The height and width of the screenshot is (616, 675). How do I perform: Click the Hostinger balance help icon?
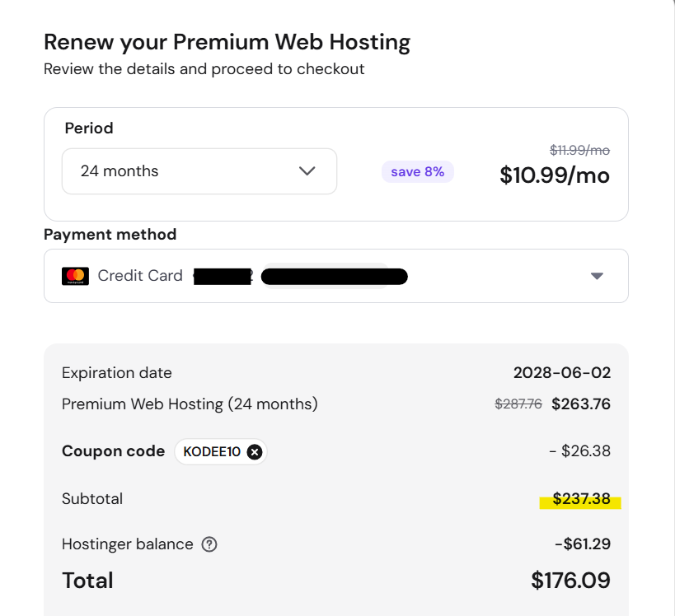209,544
